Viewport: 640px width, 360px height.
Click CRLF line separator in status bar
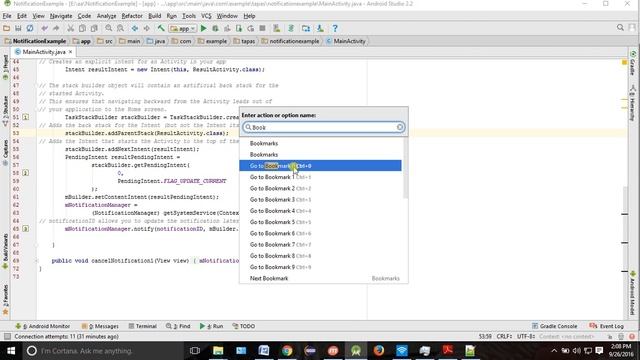coord(504,336)
